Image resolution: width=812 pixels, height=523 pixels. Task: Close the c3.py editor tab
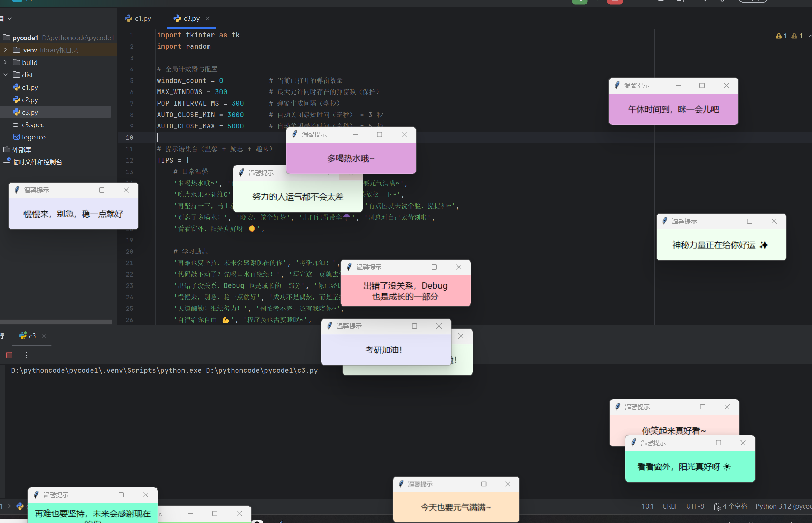[208, 19]
